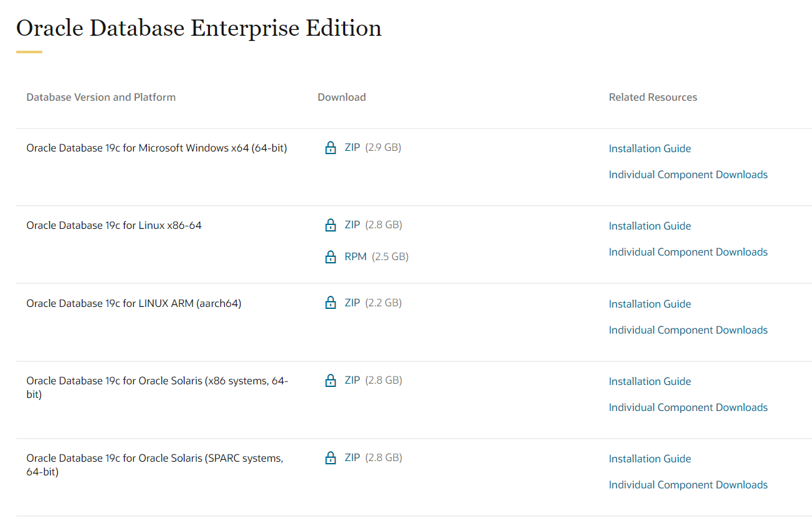Click lock icon for Windows x64 ZIP
The image size is (812, 517).
330,148
